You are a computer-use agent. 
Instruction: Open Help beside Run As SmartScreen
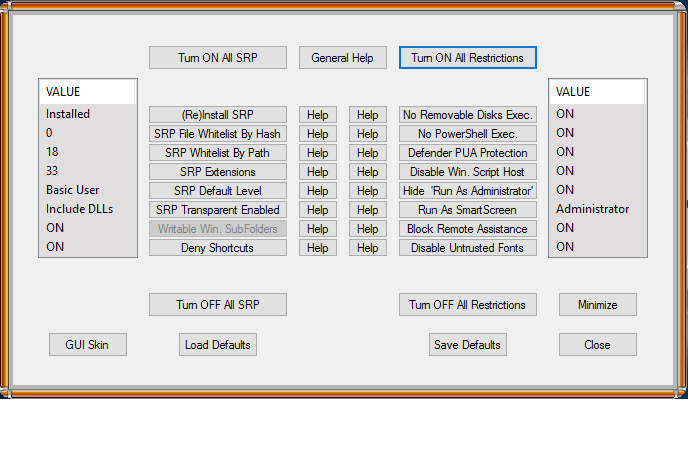pos(368,210)
